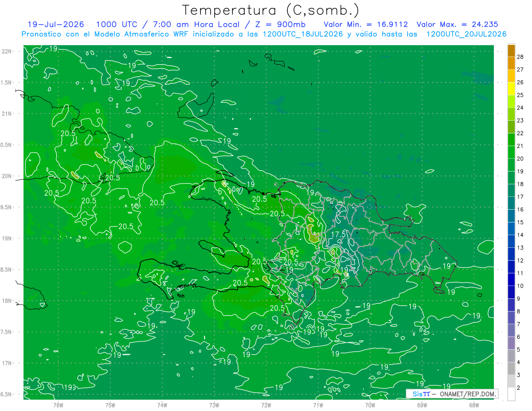Click the yellow 25–26 colorbar swatch

point(511,88)
